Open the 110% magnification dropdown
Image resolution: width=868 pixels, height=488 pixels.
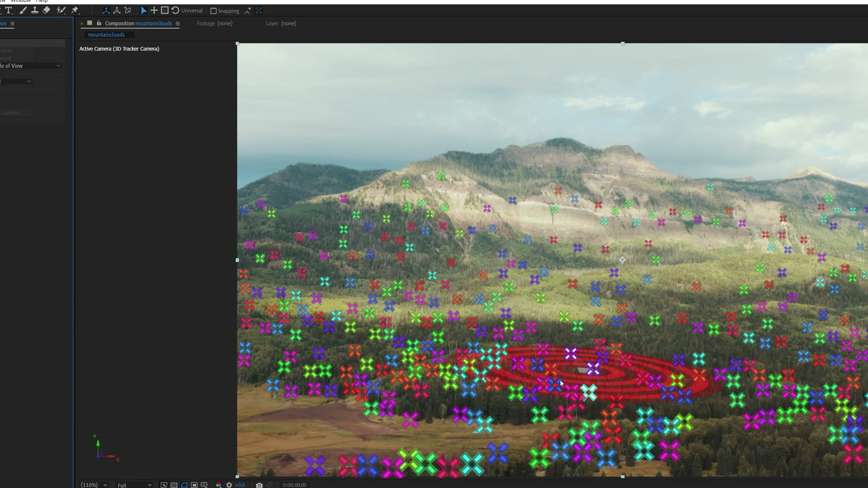[94, 485]
